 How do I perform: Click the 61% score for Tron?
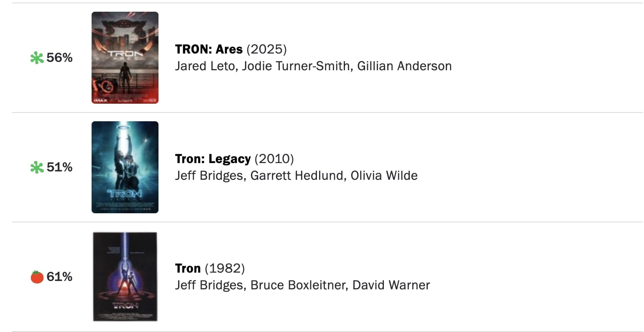point(60,277)
